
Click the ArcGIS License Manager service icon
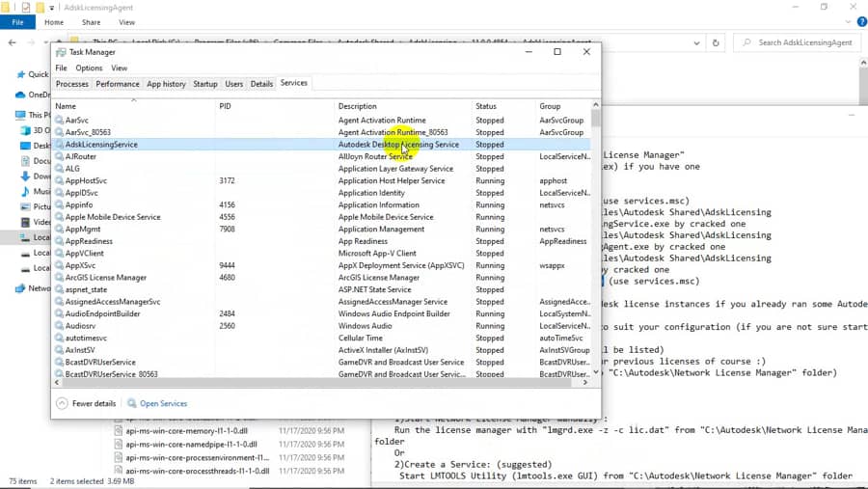(59, 278)
